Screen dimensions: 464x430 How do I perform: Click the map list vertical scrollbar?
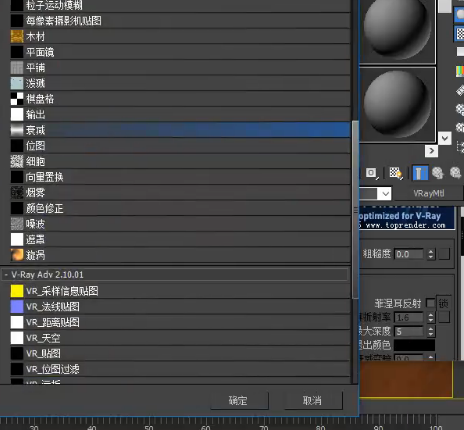pyautogui.click(x=355, y=209)
